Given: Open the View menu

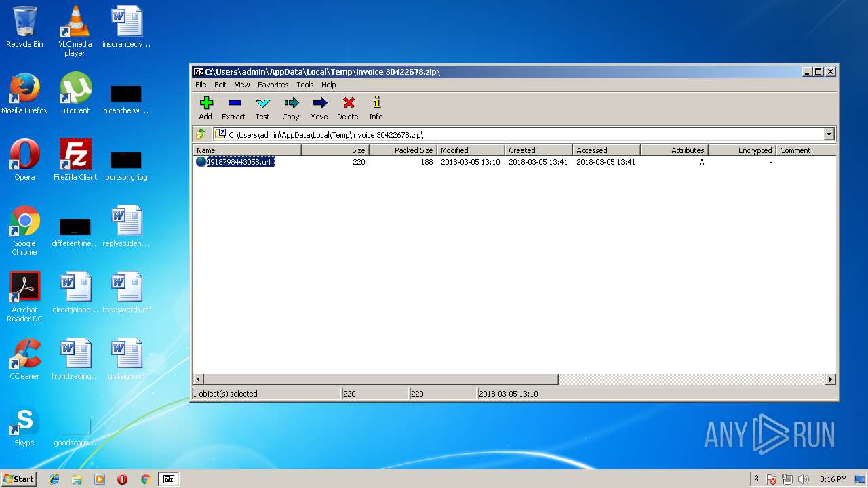Looking at the screenshot, I should [x=242, y=85].
